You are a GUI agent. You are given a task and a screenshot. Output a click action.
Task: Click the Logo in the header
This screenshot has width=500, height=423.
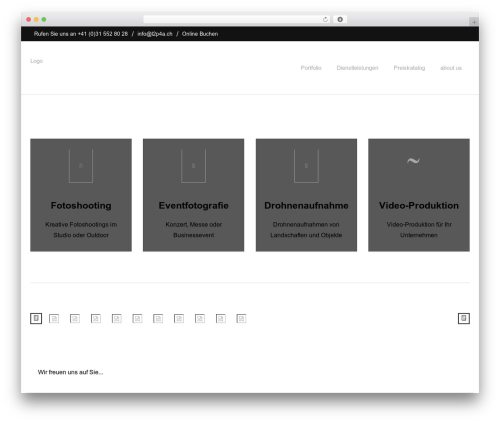click(36, 61)
